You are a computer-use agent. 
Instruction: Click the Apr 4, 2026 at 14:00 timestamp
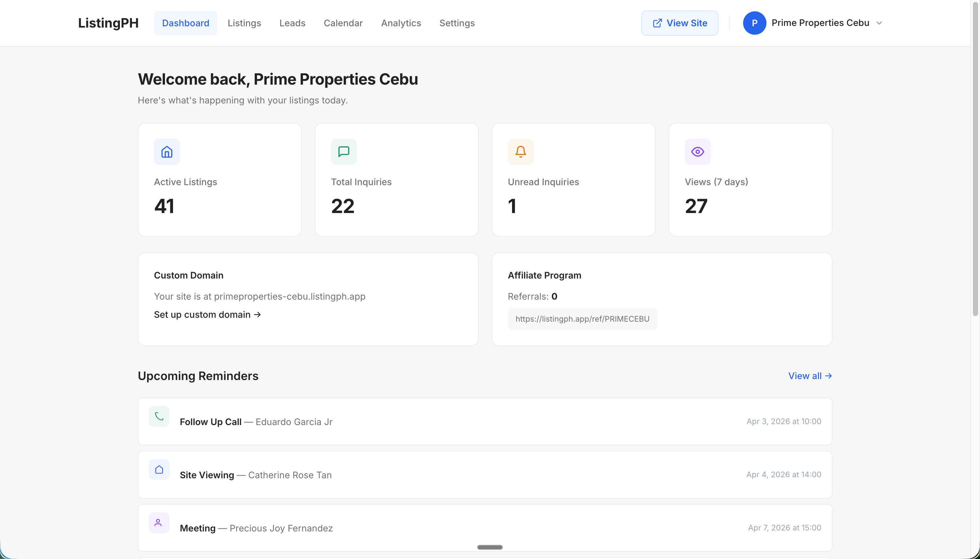[784, 475]
